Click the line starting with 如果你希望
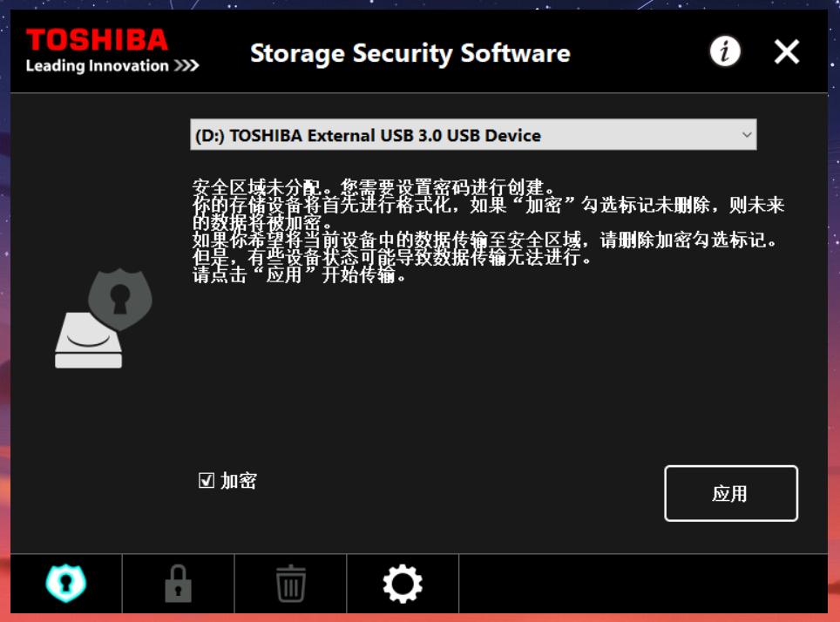The image size is (840, 622). (x=484, y=240)
